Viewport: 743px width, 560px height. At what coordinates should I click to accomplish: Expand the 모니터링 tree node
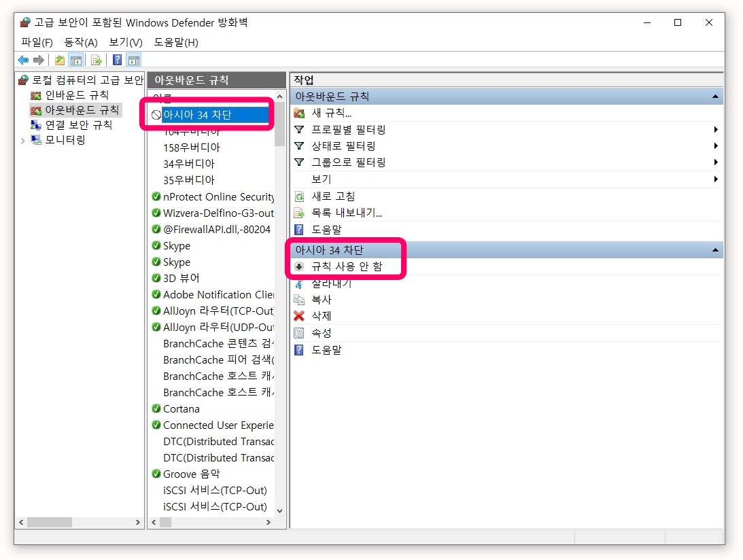point(22,140)
